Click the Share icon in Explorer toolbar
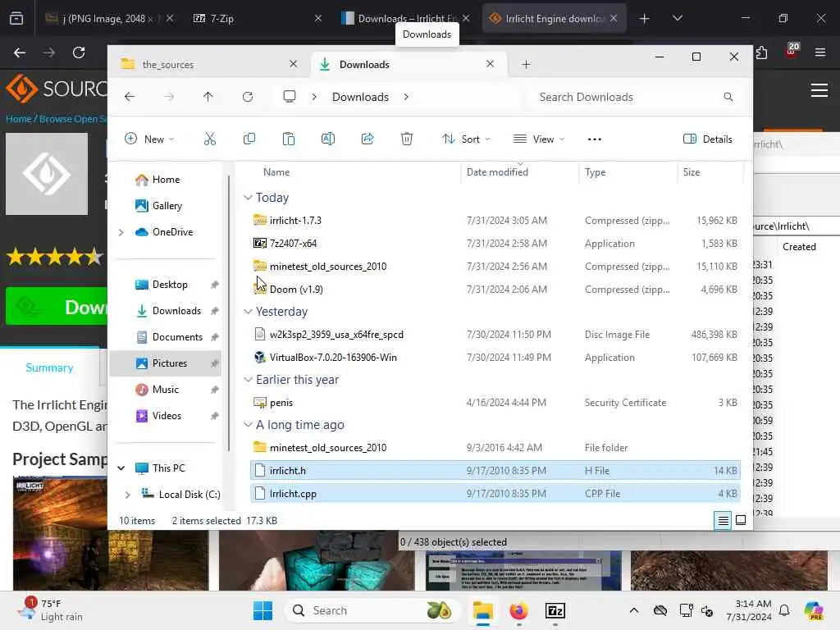 pos(367,139)
